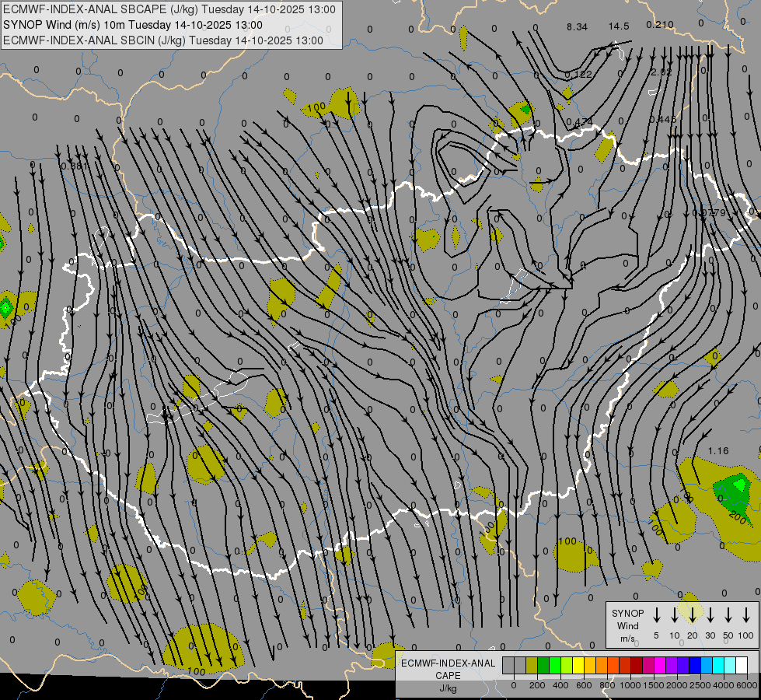Click the 800 tick label in CAPE legend

[607, 685]
